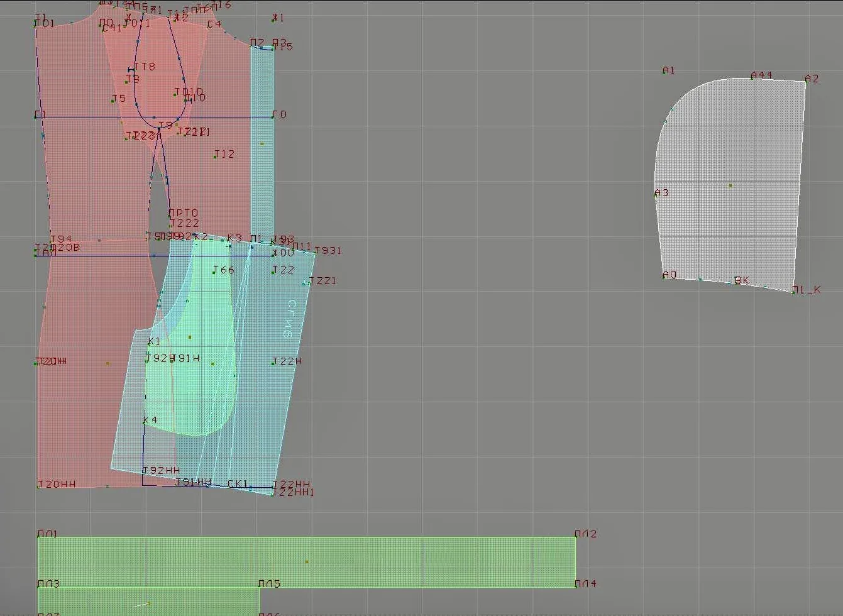
Task: Click point Т931 on blue panel corner
Action: [328, 250]
